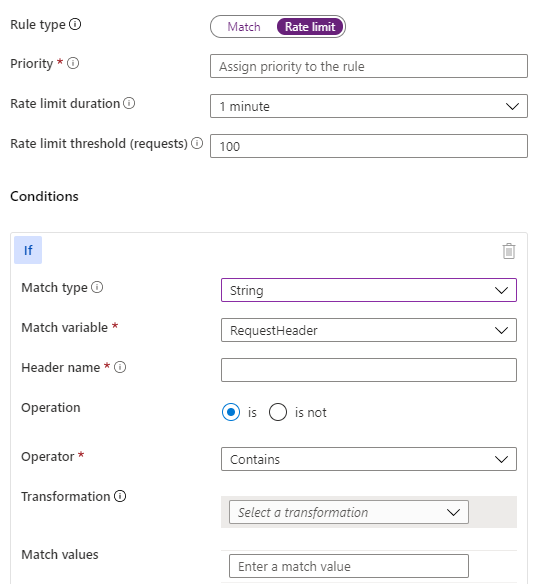The width and height of the screenshot is (540, 584).
Task: Open the Operator Contains dropdown
Action: point(369,459)
